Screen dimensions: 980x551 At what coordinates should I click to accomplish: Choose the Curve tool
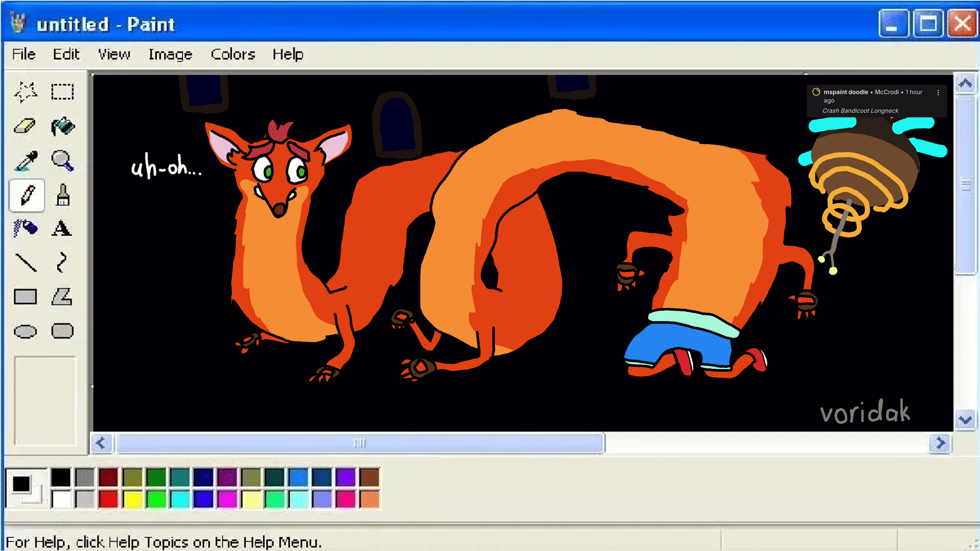click(62, 263)
